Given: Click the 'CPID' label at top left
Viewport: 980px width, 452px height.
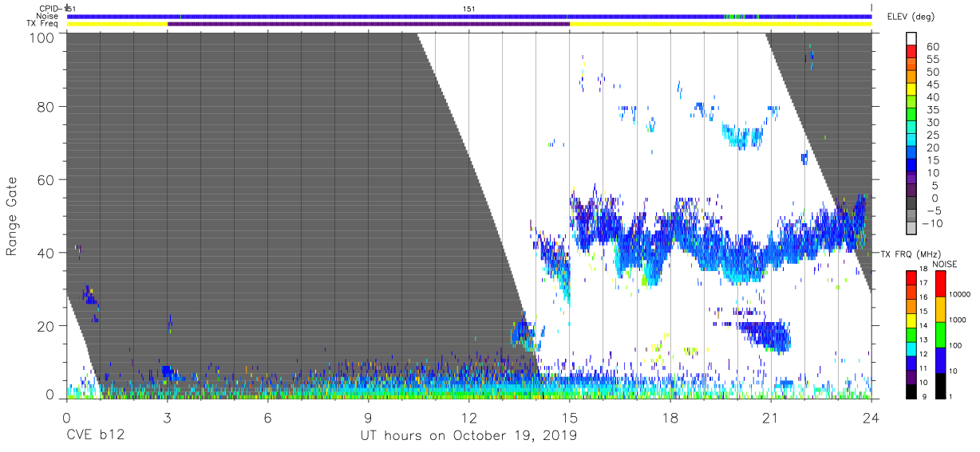Looking at the screenshot, I should pyautogui.click(x=49, y=8).
